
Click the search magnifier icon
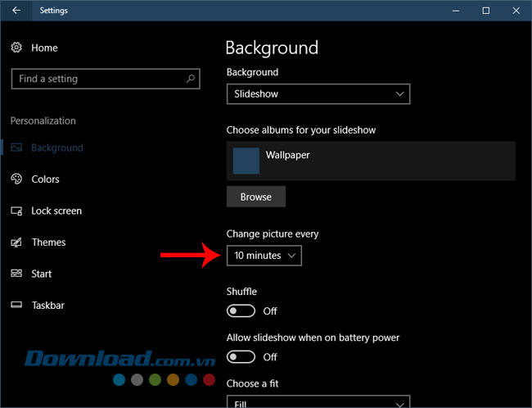pyautogui.click(x=191, y=79)
